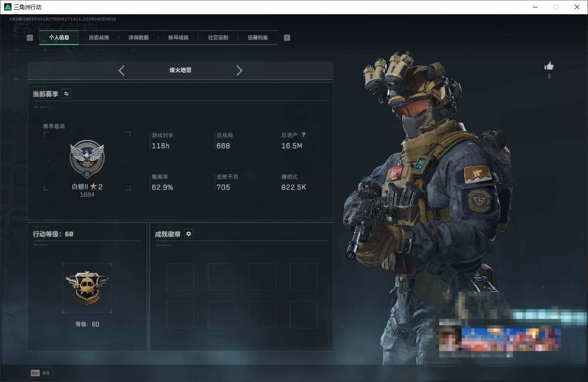Click the question mark next to 总资产
This screenshot has width=588, height=382.
303,135
